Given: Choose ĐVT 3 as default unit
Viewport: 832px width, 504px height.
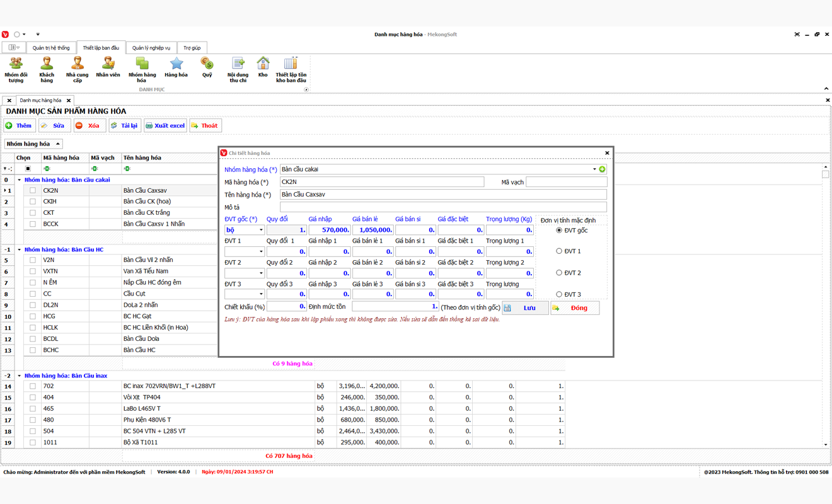Looking at the screenshot, I should (x=559, y=294).
